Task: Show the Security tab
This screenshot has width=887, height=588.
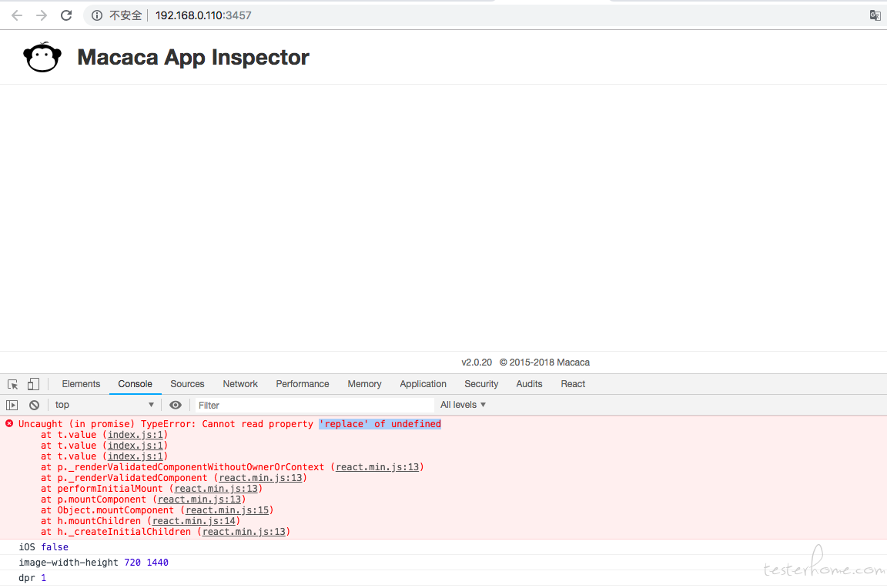Action: pos(481,384)
